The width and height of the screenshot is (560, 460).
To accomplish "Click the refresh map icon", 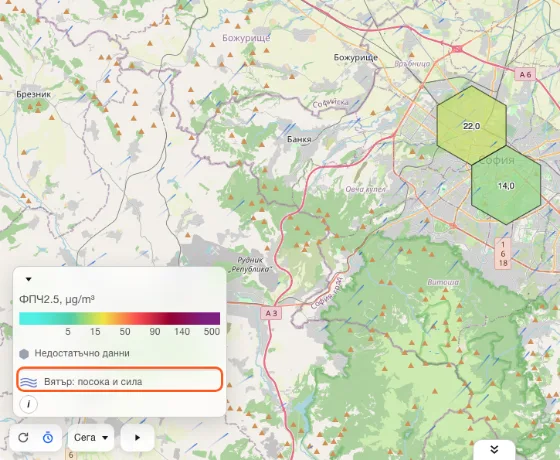I will click(x=23, y=438).
